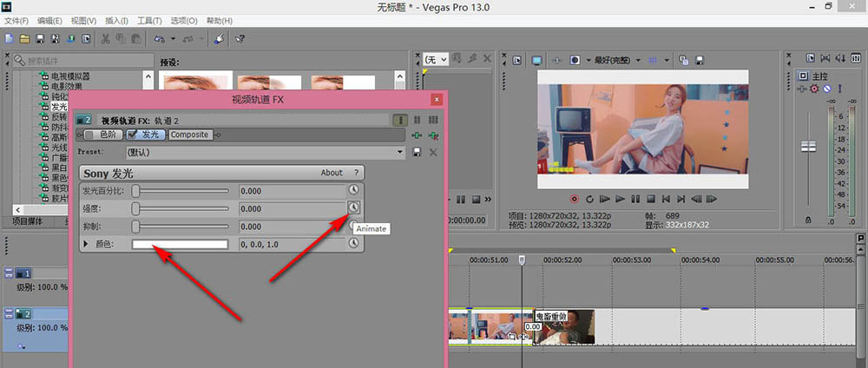
Task: Click the What's This help icon
Action: (240, 39)
